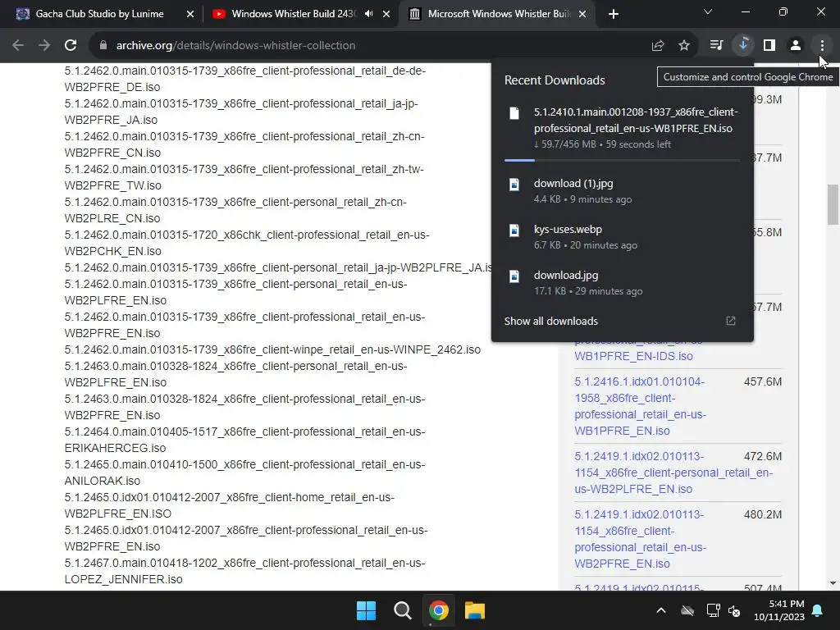
Task: Click the 480.2M file size text
Action: point(762,515)
